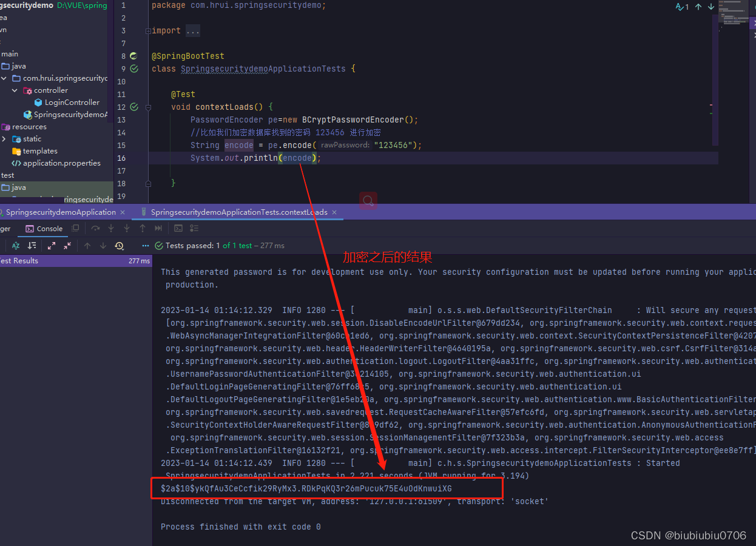Collapse the com.hrui.springsecurity package node
The height and width of the screenshot is (546, 756).
click(4, 78)
